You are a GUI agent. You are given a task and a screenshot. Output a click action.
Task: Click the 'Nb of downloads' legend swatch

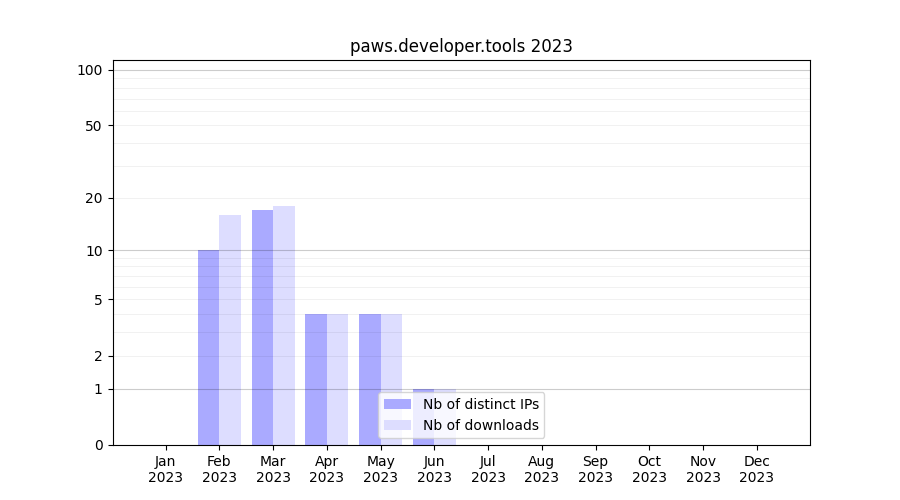[397, 426]
